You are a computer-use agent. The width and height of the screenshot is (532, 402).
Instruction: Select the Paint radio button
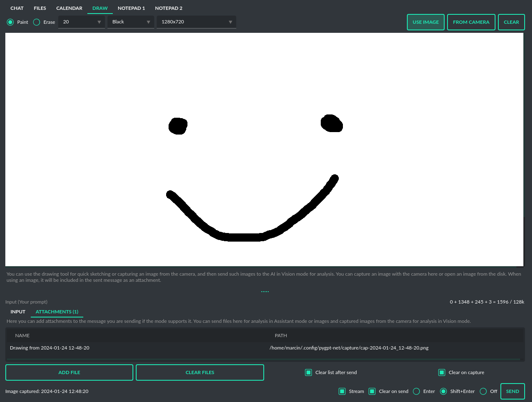pyautogui.click(x=10, y=22)
